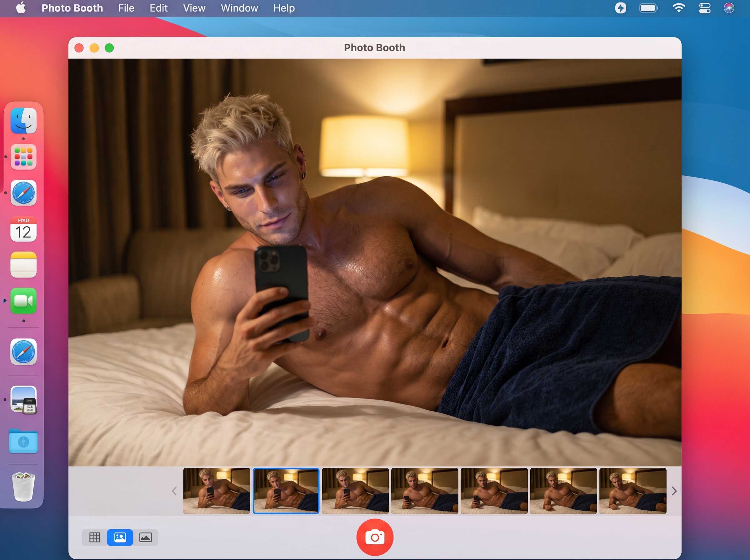This screenshot has height=560, width=750.
Task: Show more photos with right chevron
Action: [x=674, y=491]
